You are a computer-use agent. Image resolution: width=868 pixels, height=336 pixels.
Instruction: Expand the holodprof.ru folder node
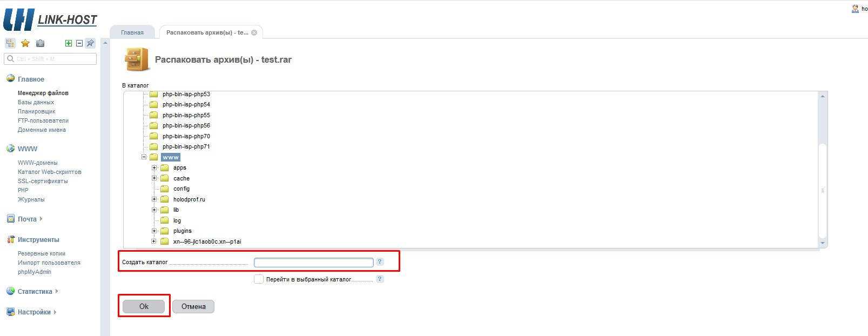(154, 199)
